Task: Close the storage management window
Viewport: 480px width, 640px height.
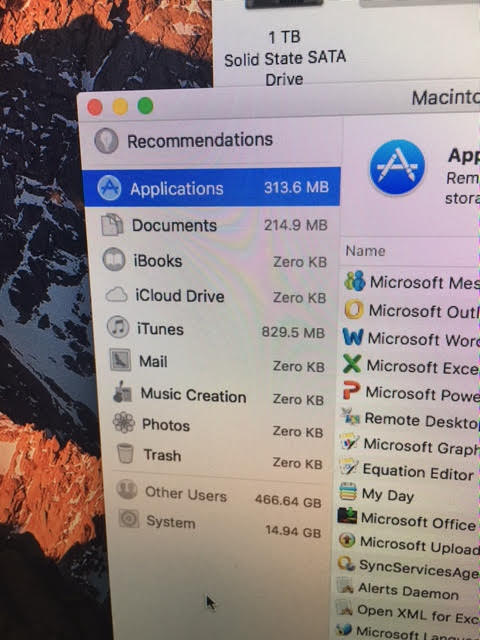Action: tap(95, 107)
